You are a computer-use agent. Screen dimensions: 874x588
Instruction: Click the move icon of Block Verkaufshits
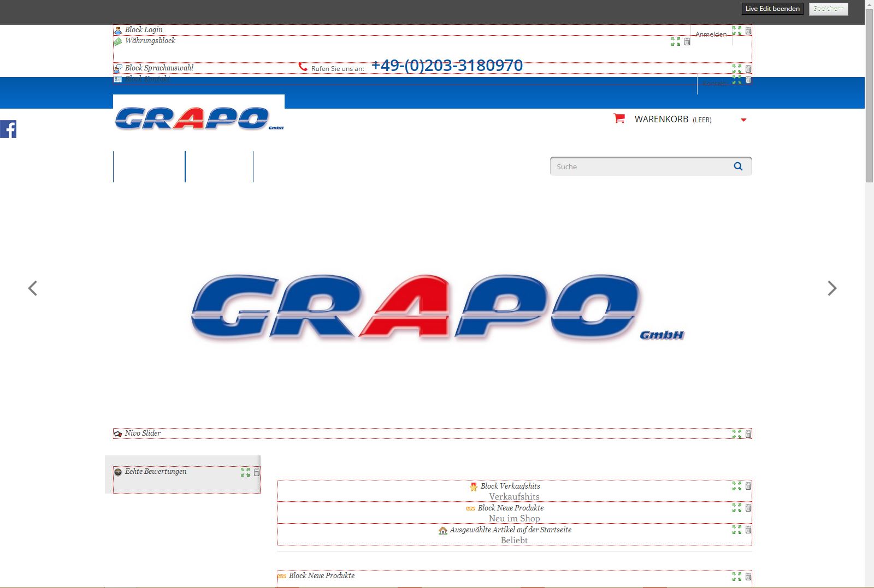(737, 486)
